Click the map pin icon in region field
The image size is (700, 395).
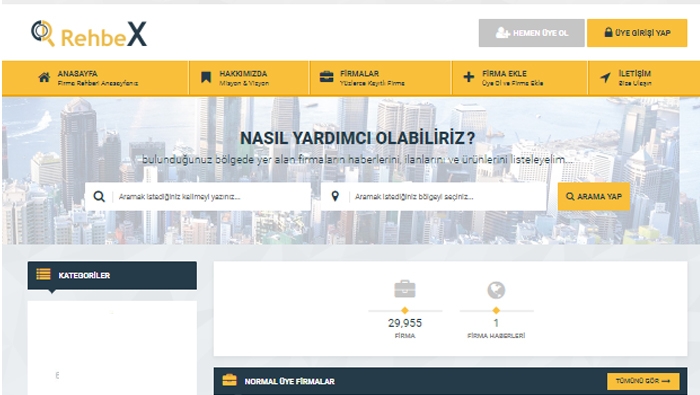pyautogui.click(x=335, y=196)
